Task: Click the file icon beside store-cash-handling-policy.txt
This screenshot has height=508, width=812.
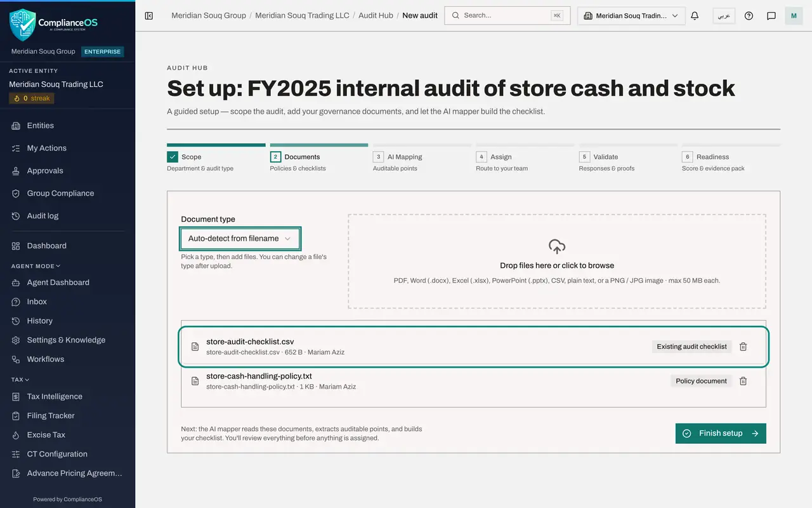Action: coord(195,381)
